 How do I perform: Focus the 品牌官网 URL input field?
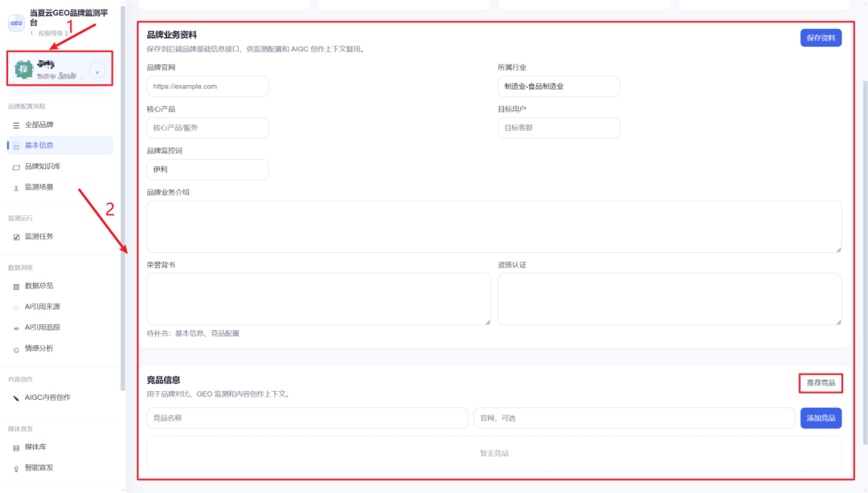[x=207, y=87]
